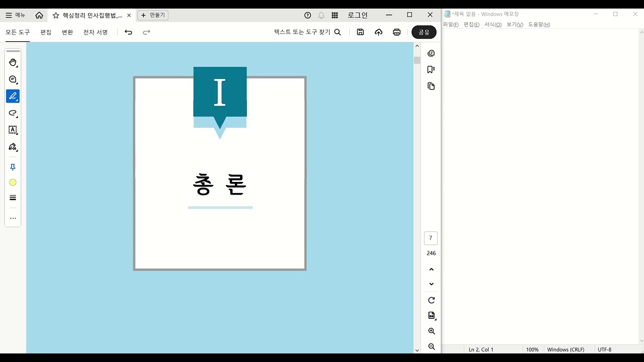Open 도움말 menu in Notepad
Image resolution: width=644 pixels, height=362 pixels.
[x=539, y=25]
